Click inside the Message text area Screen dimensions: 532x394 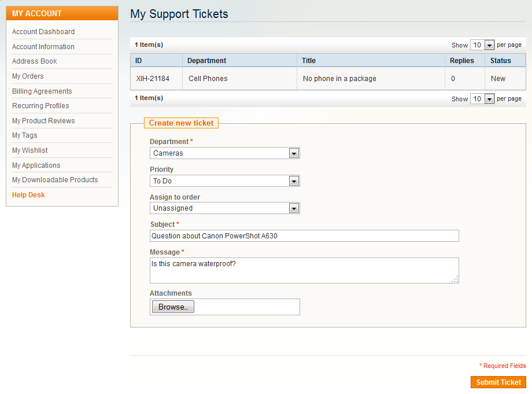304,270
